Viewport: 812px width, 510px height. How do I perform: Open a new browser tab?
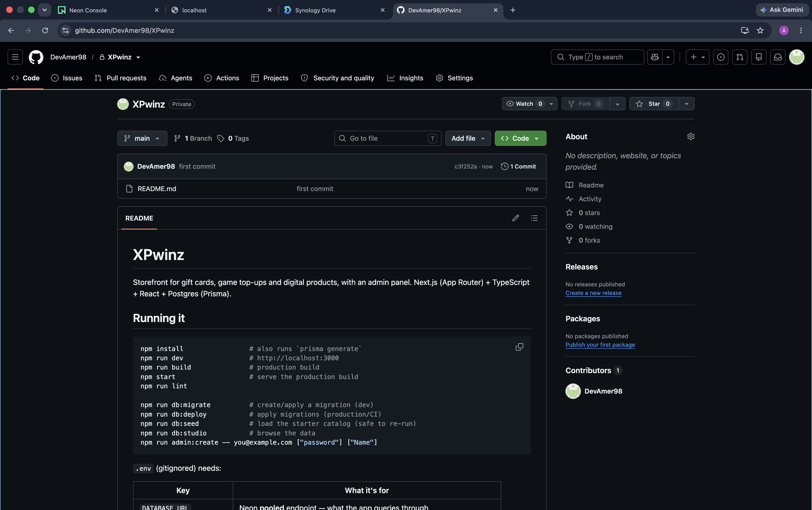513,10
